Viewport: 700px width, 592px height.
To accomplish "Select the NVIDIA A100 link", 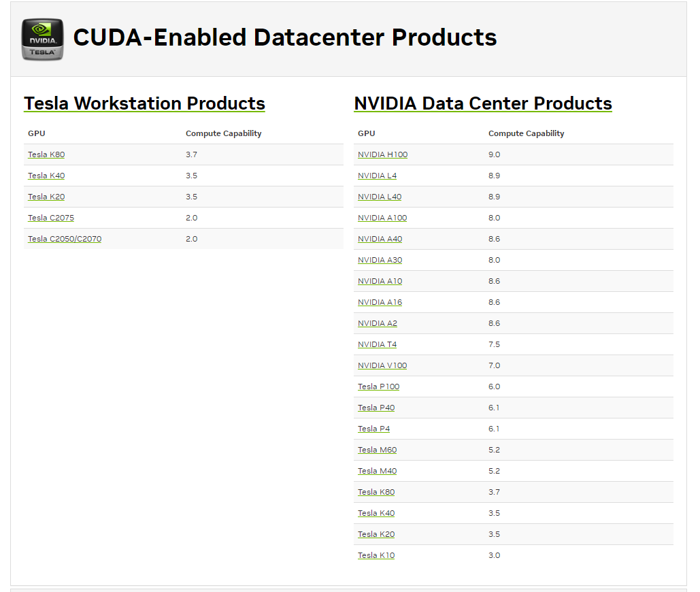I will pos(382,218).
